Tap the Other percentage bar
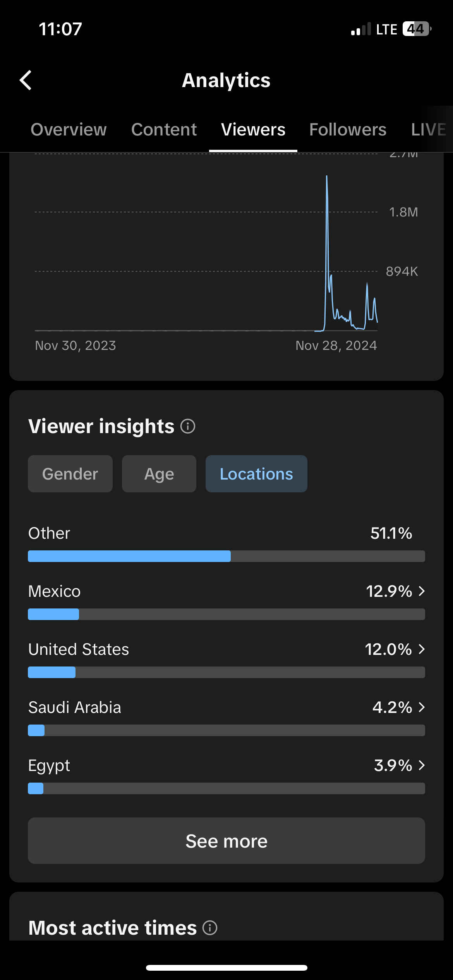Screen dimensions: 453x980 click(x=226, y=556)
